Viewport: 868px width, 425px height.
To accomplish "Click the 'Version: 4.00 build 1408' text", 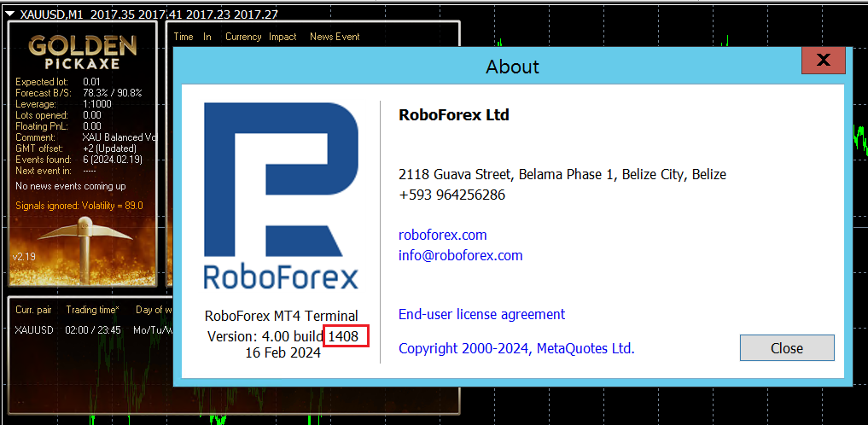I will (x=283, y=336).
